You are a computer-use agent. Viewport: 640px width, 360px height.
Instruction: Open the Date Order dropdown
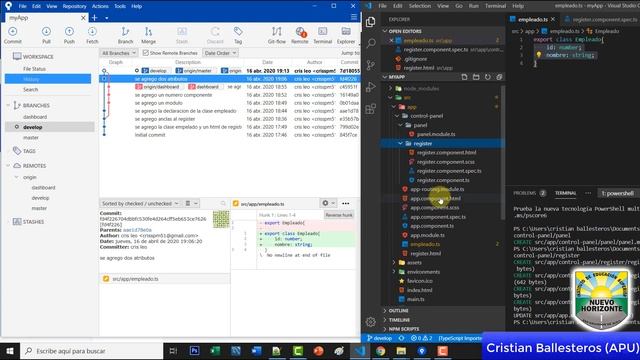tap(220, 53)
